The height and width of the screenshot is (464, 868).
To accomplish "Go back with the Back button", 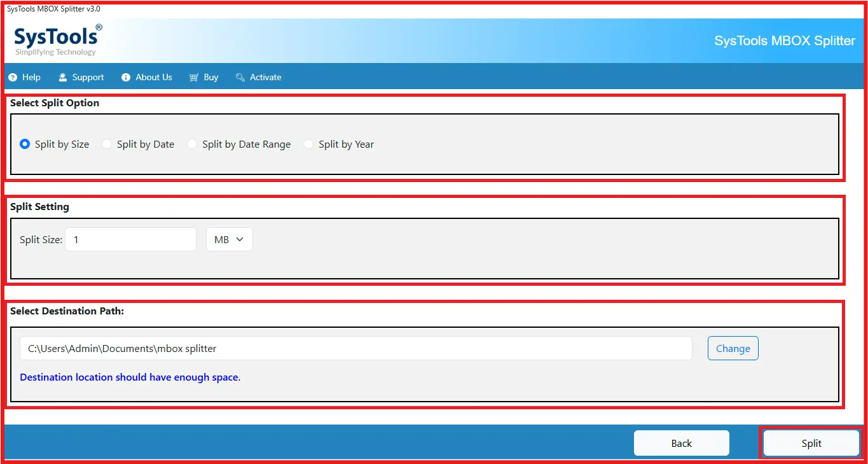I will pyautogui.click(x=682, y=443).
